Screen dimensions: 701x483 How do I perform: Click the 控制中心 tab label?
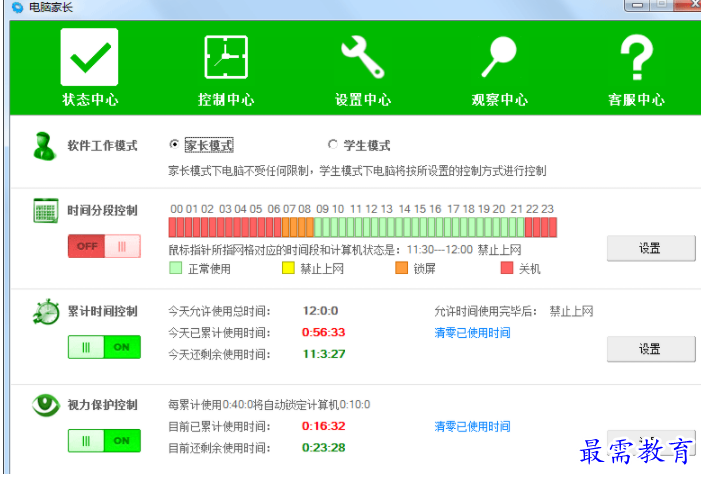pos(226,99)
